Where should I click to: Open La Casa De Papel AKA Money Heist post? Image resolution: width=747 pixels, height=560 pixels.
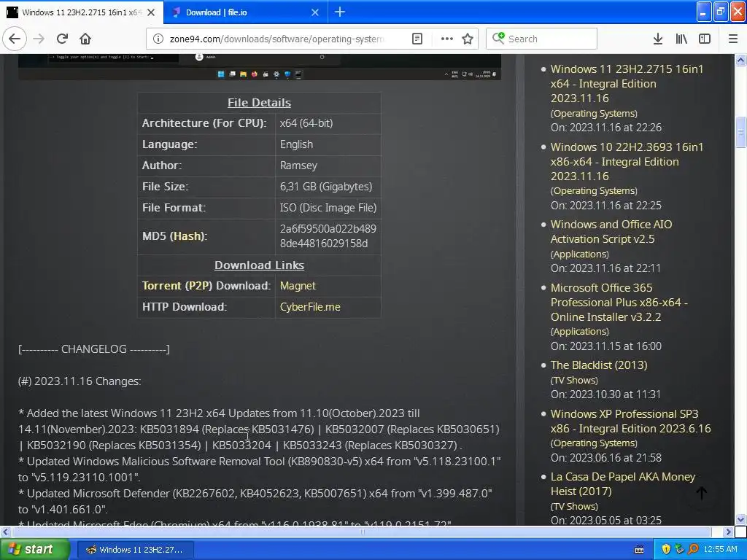(623, 484)
